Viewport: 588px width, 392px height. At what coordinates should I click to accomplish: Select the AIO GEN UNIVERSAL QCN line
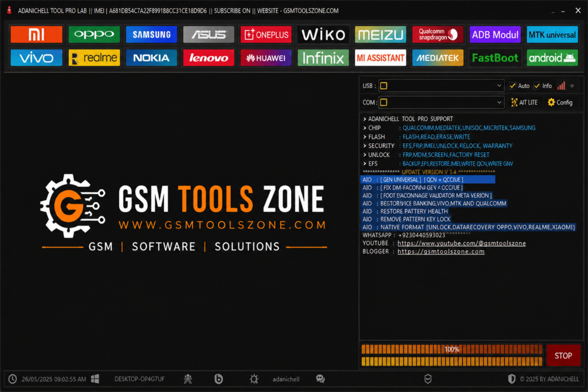tap(428, 179)
